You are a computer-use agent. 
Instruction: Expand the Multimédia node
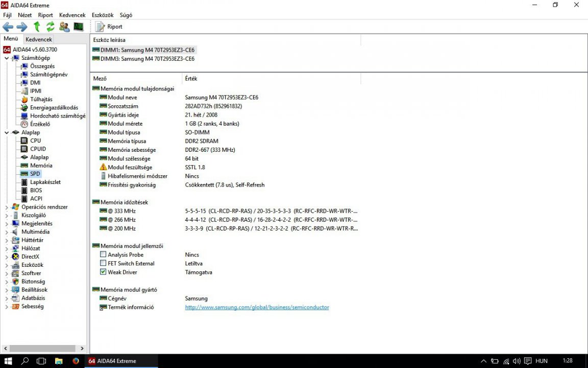7,232
